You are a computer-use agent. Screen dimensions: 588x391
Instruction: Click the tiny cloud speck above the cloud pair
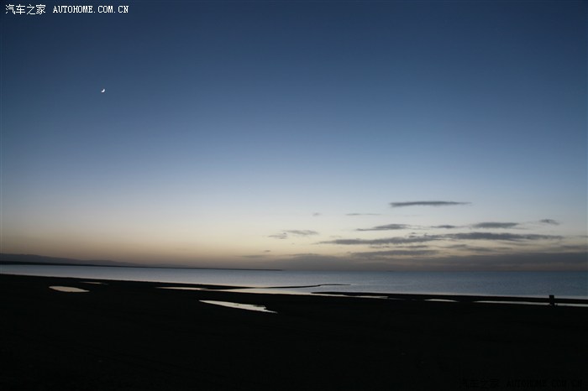[317, 214]
